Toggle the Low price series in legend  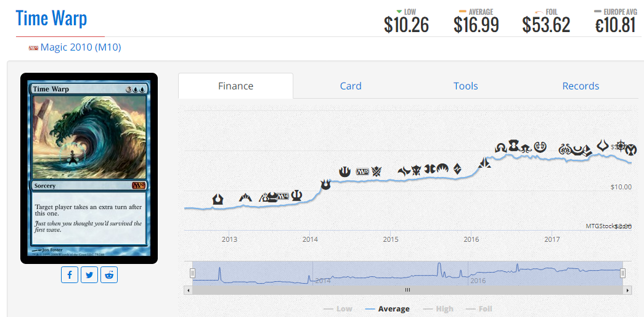tap(338, 309)
